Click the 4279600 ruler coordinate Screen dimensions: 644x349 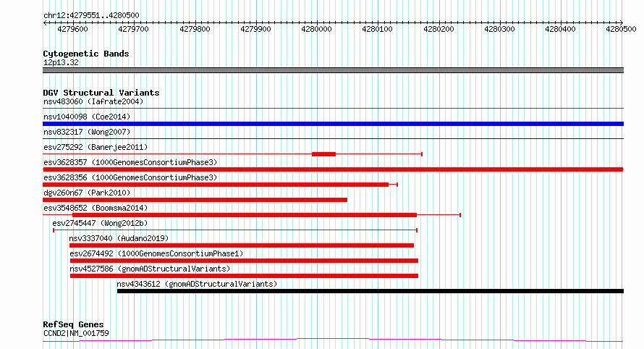coord(72,29)
